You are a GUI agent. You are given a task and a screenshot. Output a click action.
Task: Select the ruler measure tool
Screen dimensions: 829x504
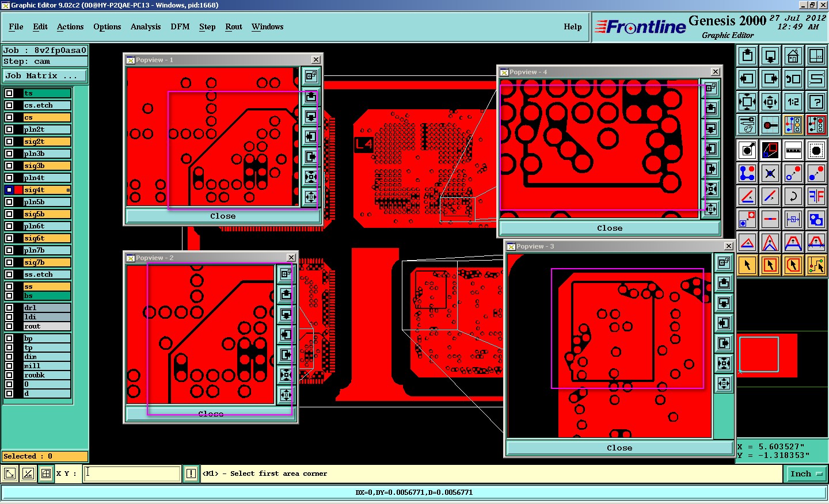pyautogui.click(x=793, y=150)
